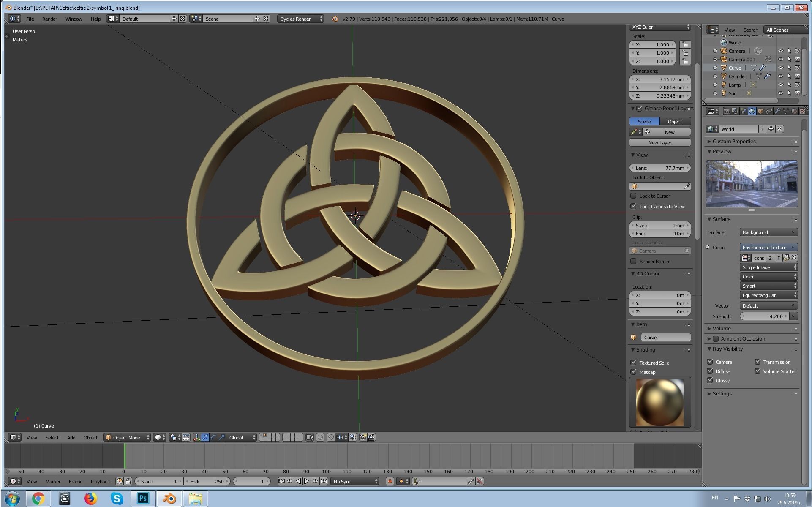This screenshot has height=507, width=812.
Task: Toggle the 3D manipulator widget icon
Action: point(196,437)
